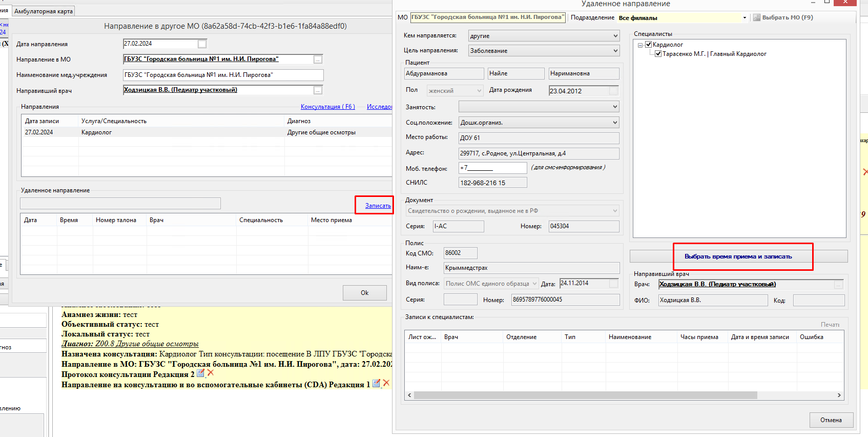Open the 'Вид полиса' dropdown
868x437 pixels.
coord(534,284)
